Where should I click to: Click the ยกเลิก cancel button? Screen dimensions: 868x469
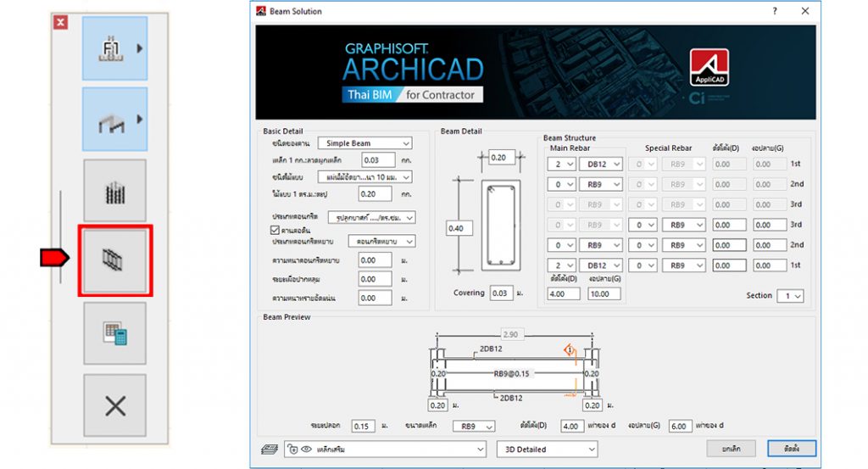click(x=732, y=449)
